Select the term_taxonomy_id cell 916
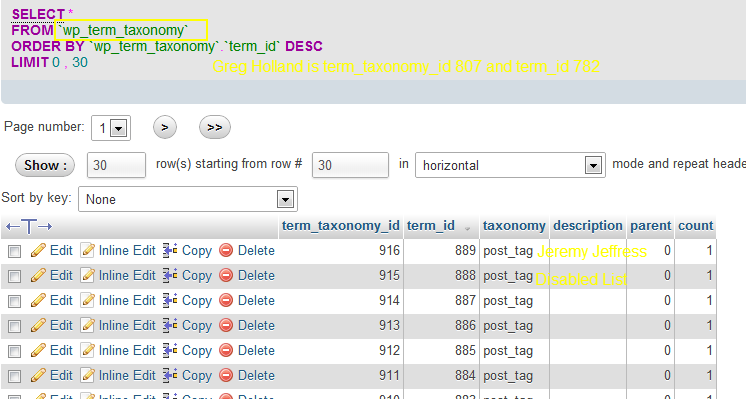Viewport: 746px width, 399px height. point(341,251)
